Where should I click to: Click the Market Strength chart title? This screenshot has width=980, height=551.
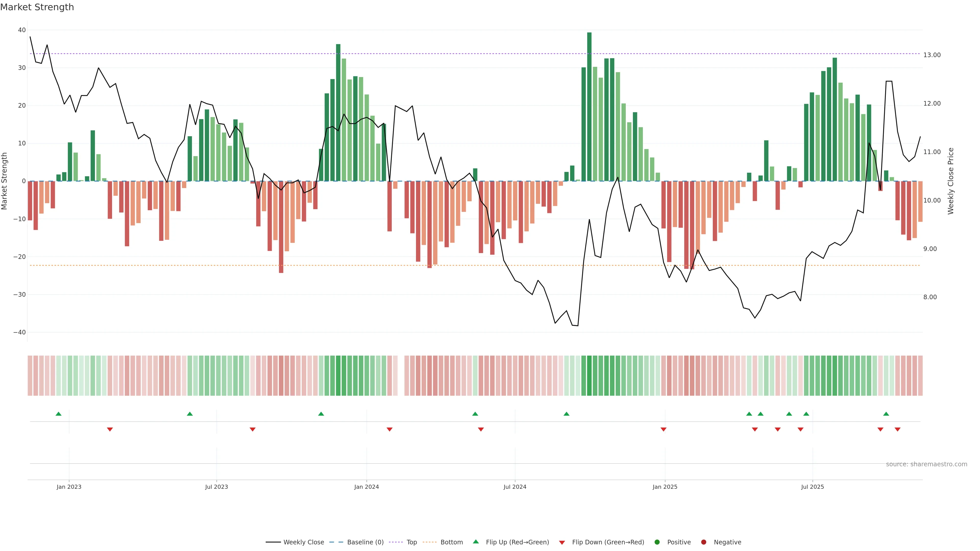(37, 7)
